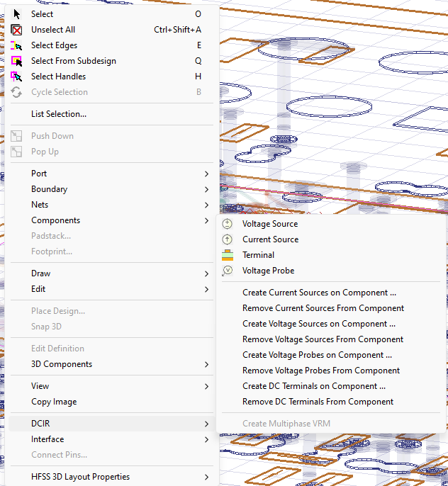Expand the Draw submenu arrow
The width and height of the screenshot is (448, 486).
[x=206, y=273]
